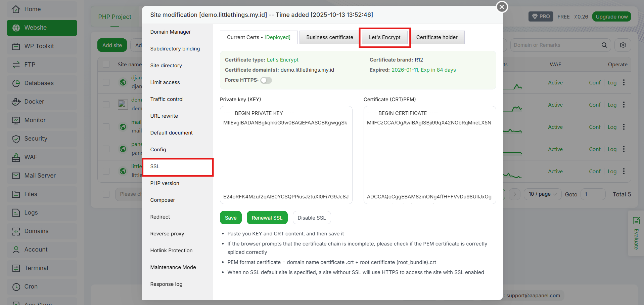This screenshot has height=305, width=644.
Task: Open the Home sidebar icon
Action: pyautogui.click(x=16, y=9)
